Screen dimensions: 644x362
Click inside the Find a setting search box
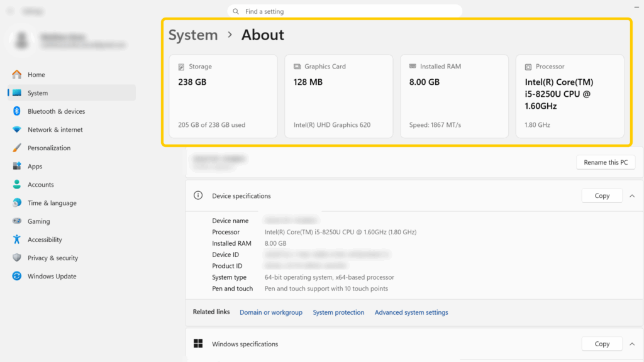point(344,11)
